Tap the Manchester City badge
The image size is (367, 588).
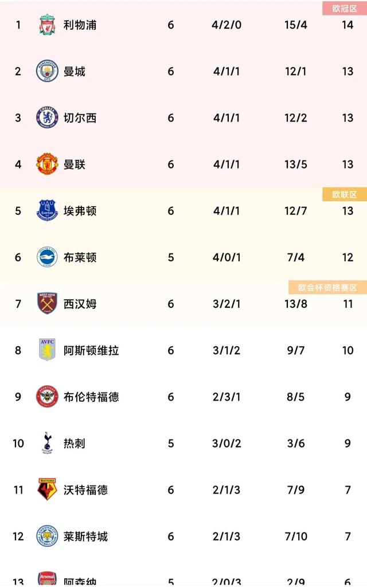click(x=47, y=71)
